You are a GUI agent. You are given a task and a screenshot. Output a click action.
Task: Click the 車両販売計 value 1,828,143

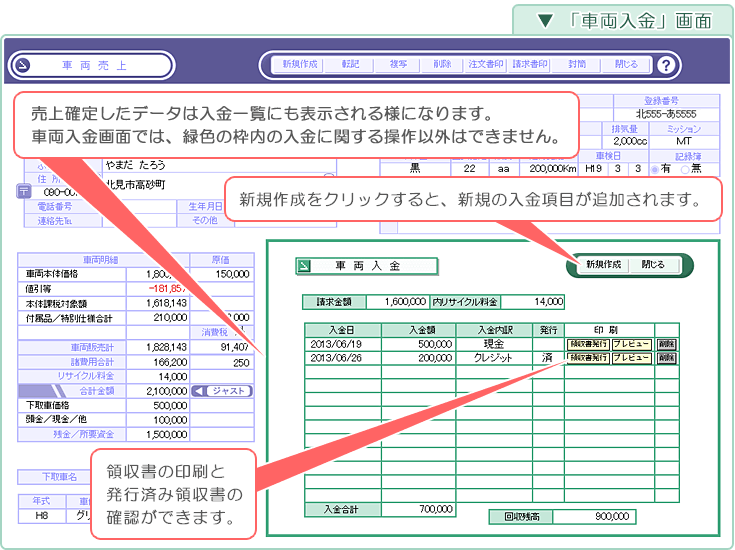(158, 347)
